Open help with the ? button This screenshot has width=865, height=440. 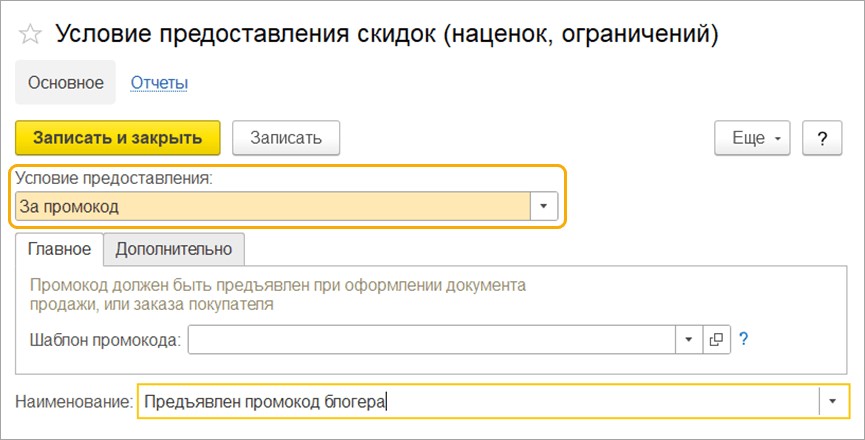click(822, 138)
